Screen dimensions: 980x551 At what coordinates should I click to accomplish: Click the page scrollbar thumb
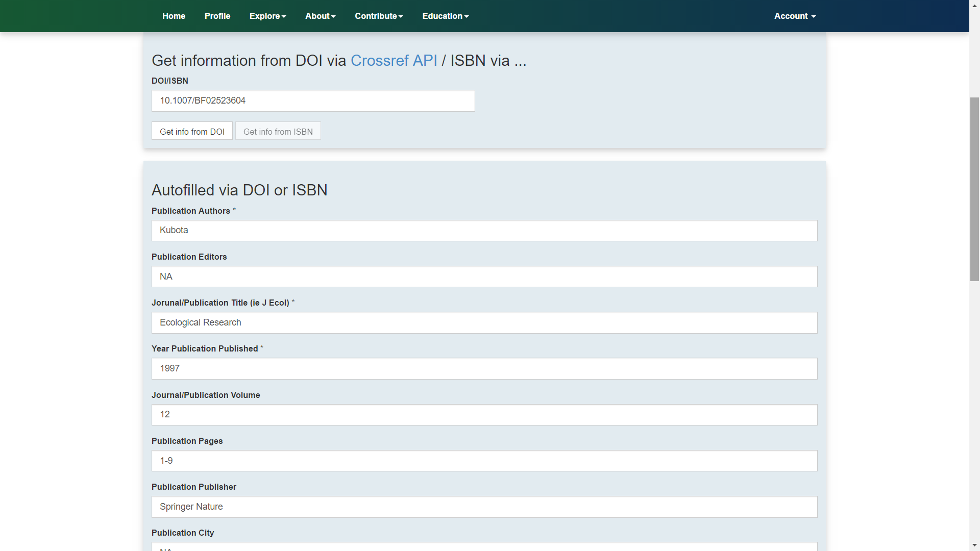(974, 189)
